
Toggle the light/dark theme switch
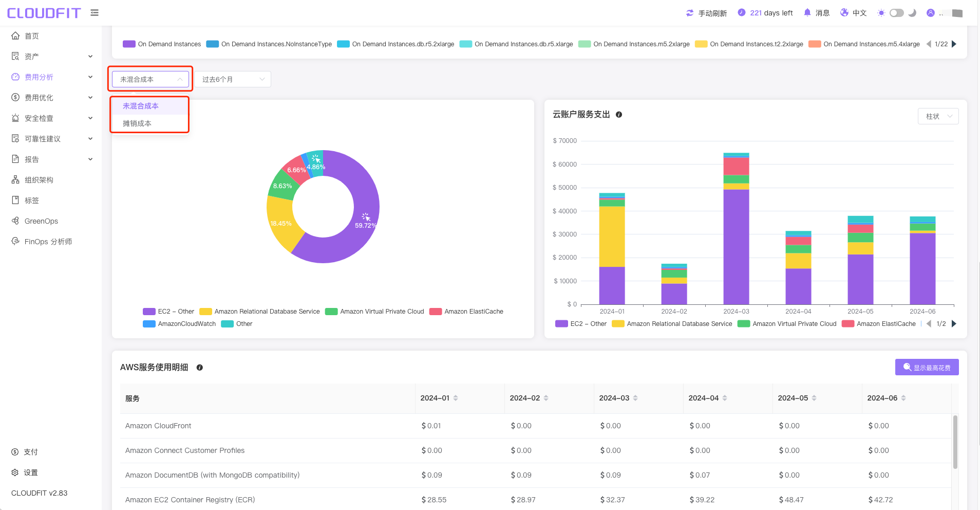[897, 13]
